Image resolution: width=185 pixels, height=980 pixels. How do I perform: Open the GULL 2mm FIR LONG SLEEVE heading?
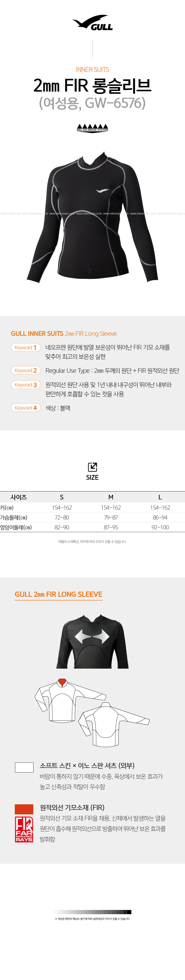pos(59,594)
